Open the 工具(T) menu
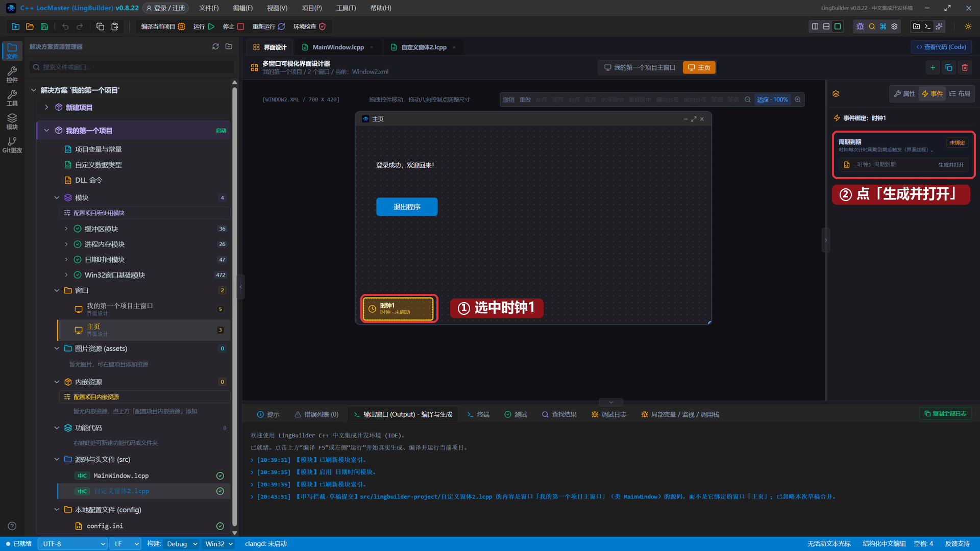 click(346, 8)
